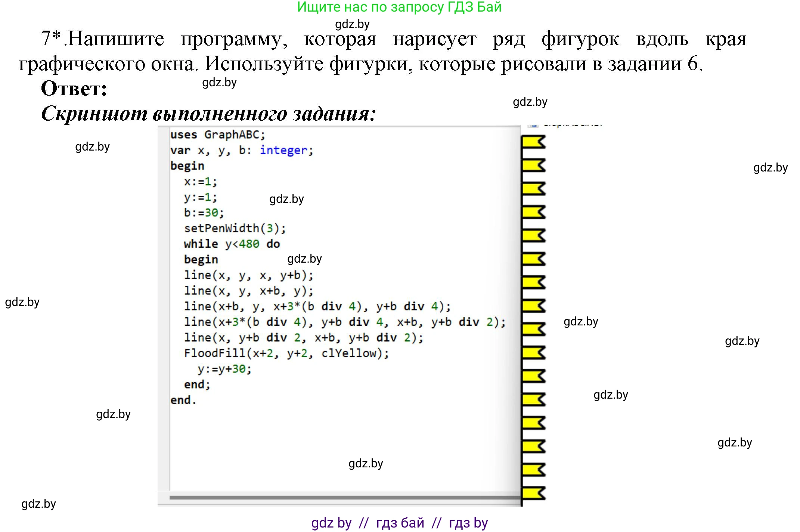
Task: Place cursor on 'uses GraphABC;' line
Action: point(217,134)
